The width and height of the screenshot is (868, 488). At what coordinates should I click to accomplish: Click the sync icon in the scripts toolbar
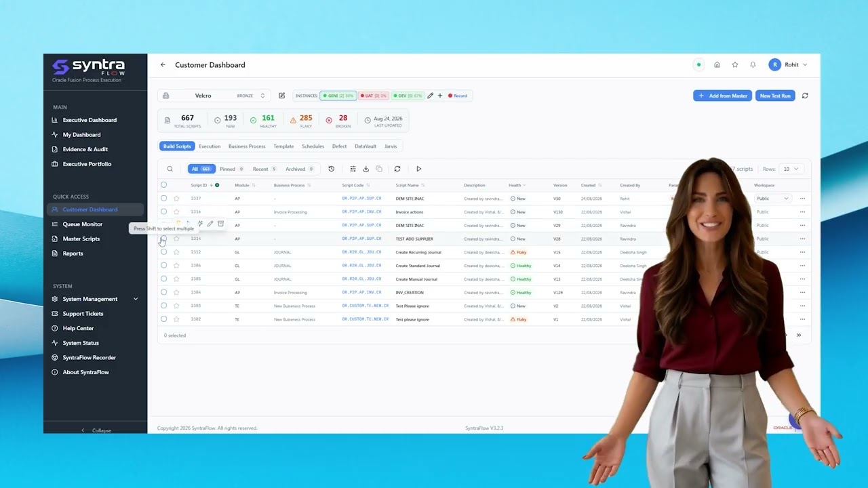click(x=397, y=169)
